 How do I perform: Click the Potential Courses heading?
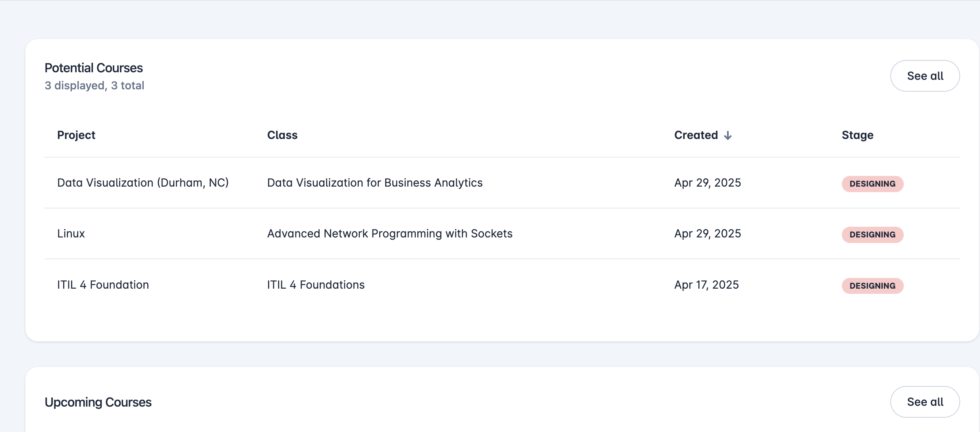tap(94, 68)
